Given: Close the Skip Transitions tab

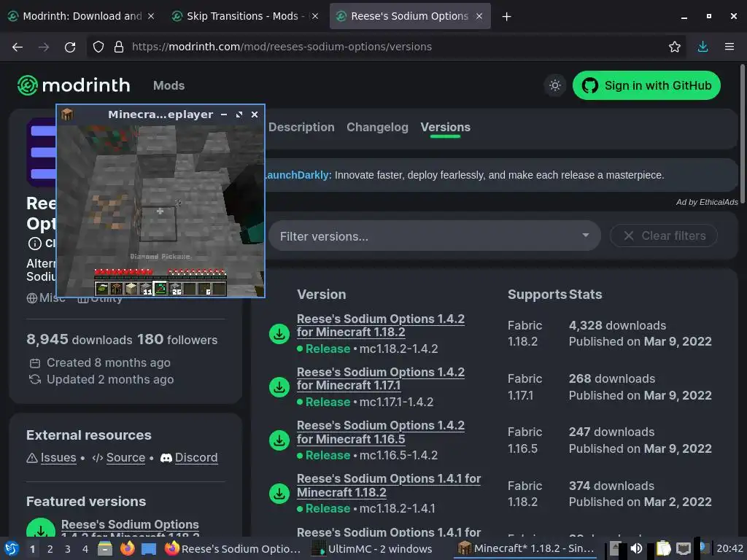Looking at the screenshot, I should tap(315, 16).
